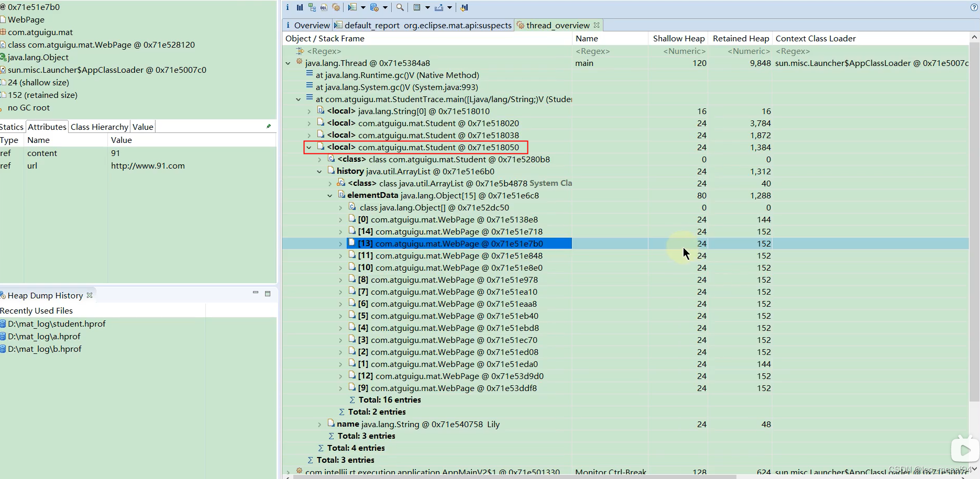Select WebPage entry [9] @ 0x71e53ddf8
This screenshot has height=479, width=980.
[x=448, y=388]
